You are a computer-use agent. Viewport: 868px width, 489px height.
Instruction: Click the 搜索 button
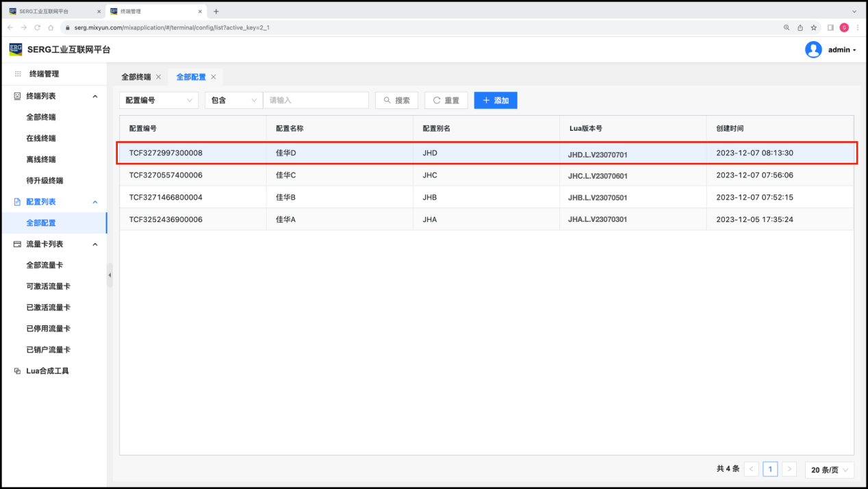coord(396,100)
